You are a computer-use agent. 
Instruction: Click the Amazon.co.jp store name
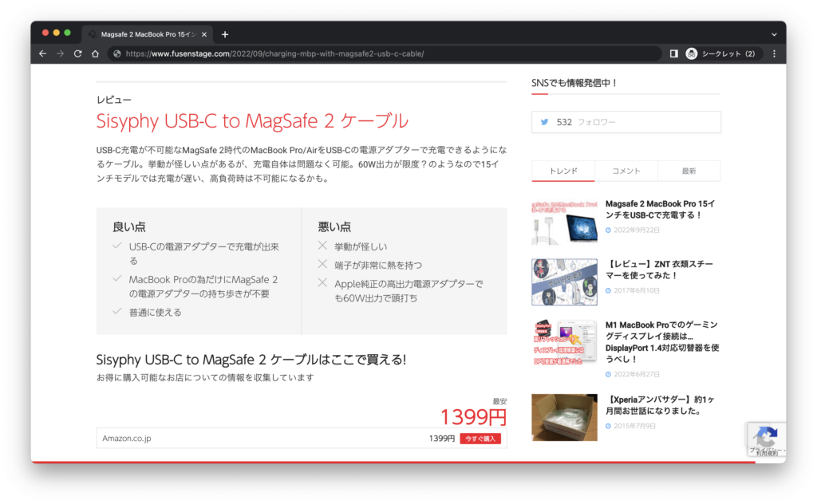click(x=127, y=439)
